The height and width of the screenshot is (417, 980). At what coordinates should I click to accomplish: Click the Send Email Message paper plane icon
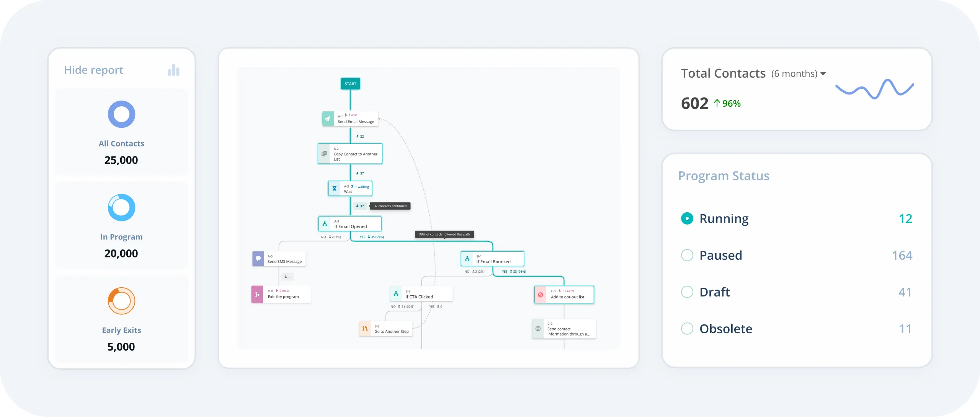[x=328, y=119]
